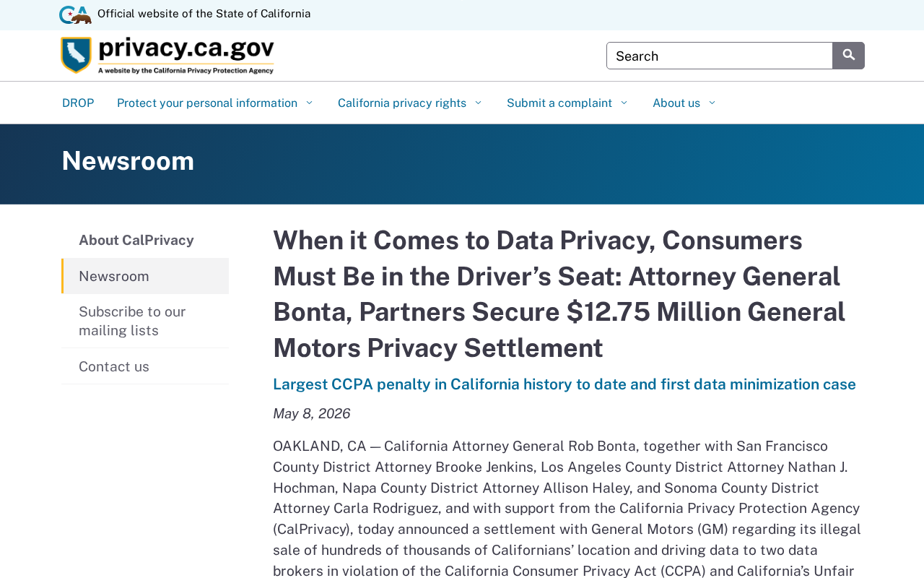This screenshot has height=578, width=924.
Task: Click the Newsroom banner heading
Action: click(x=128, y=160)
